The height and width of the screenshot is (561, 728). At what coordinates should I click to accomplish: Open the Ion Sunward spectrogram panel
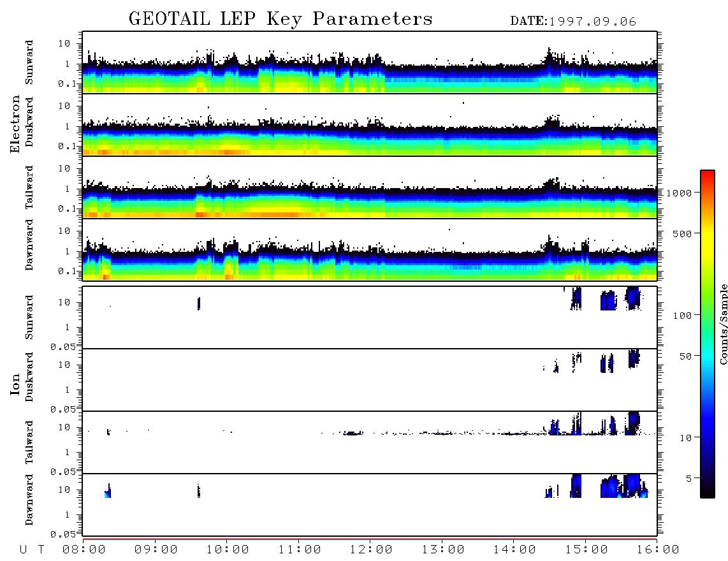pos(370,317)
